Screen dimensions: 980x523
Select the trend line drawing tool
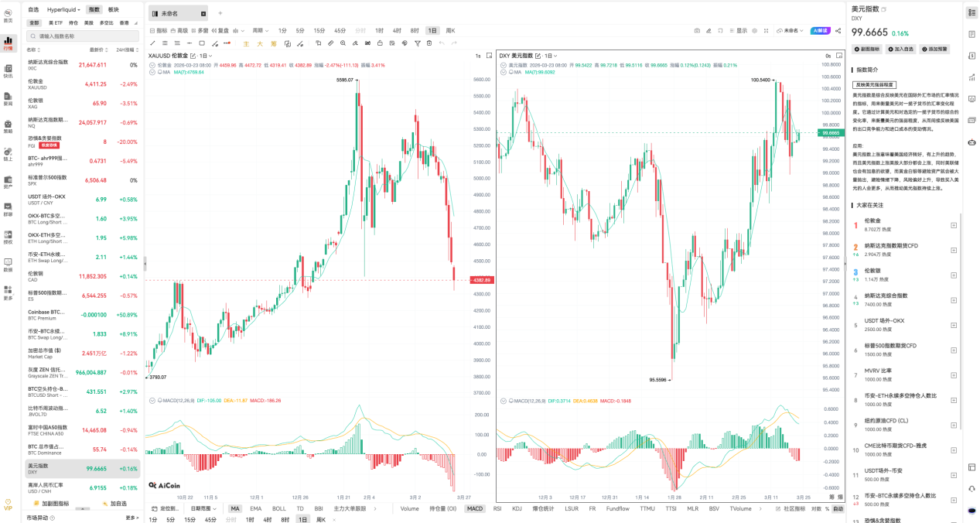[x=153, y=43]
